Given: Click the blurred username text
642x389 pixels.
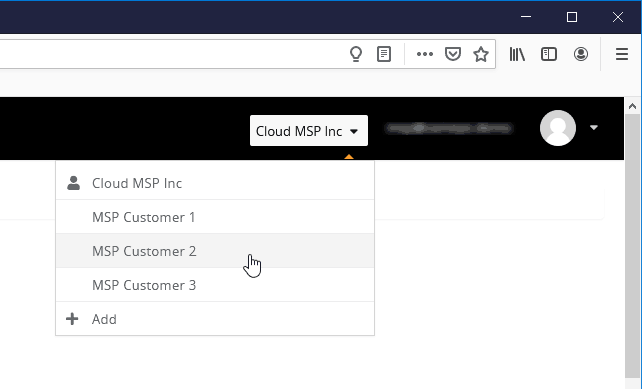Looking at the screenshot, I should (x=449, y=129).
